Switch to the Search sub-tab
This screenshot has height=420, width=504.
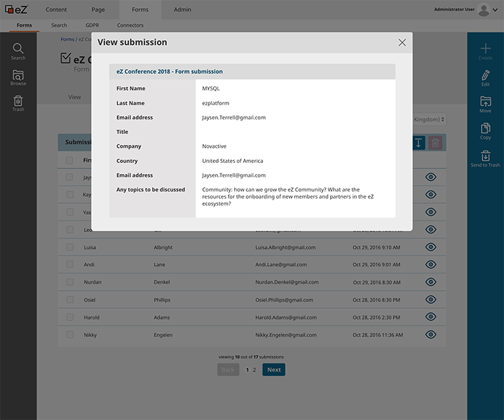click(x=59, y=25)
